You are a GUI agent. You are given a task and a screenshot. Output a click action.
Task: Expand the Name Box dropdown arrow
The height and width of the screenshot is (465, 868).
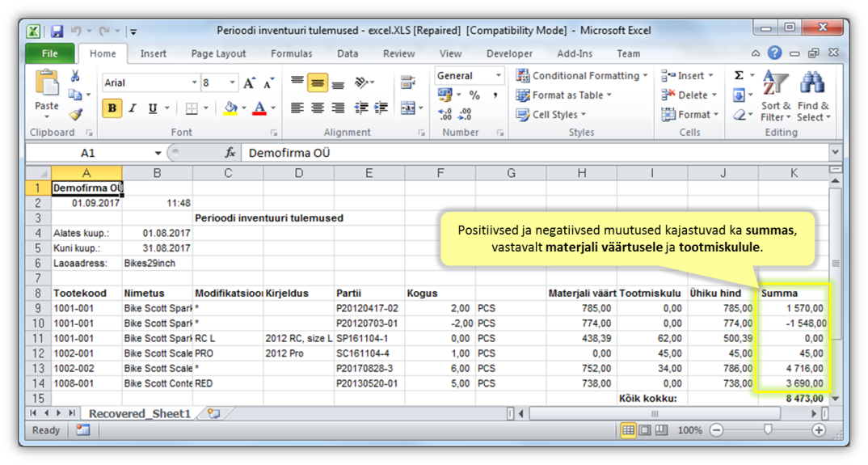[x=158, y=153]
